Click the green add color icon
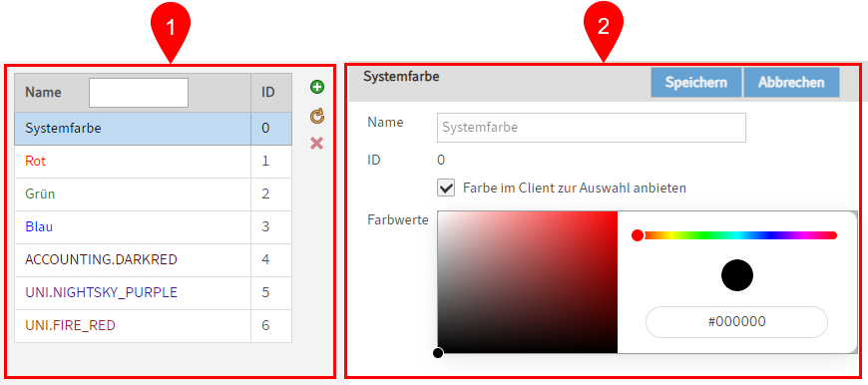The width and height of the screenshot is (868, 385). 317,87
